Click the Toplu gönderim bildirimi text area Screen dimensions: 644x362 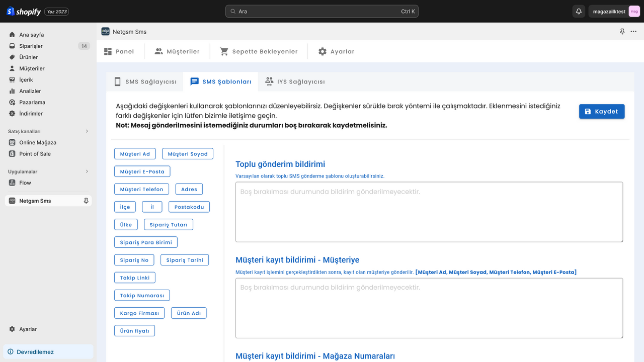(429, 212)
